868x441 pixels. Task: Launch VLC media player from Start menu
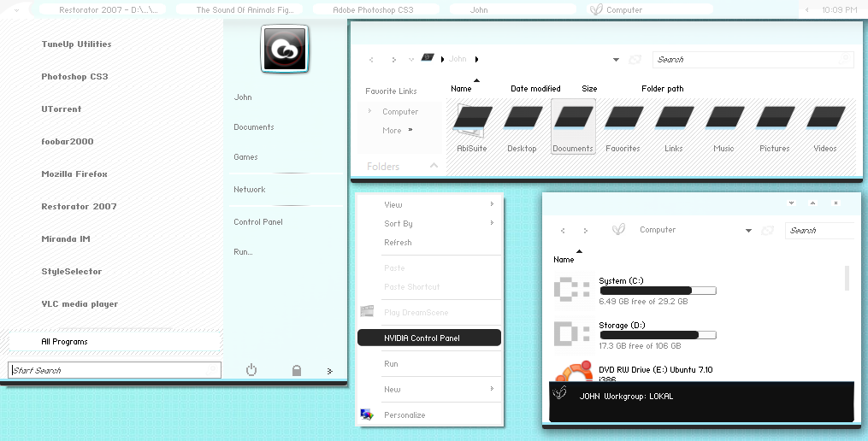[80, 303]
